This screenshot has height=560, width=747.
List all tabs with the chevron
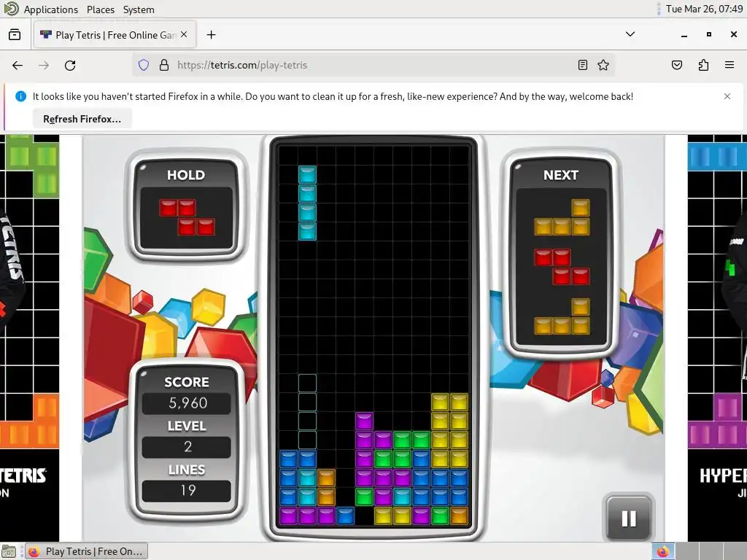(630, 34)
